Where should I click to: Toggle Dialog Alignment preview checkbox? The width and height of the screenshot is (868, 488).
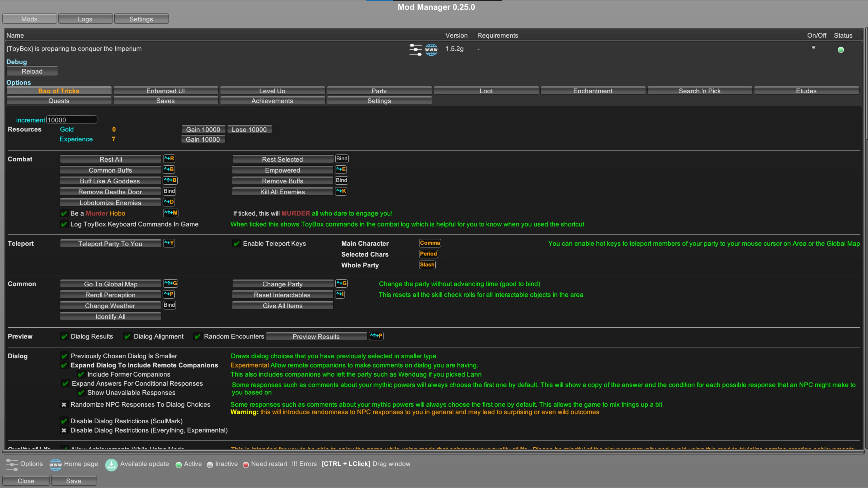pos(127,336)
